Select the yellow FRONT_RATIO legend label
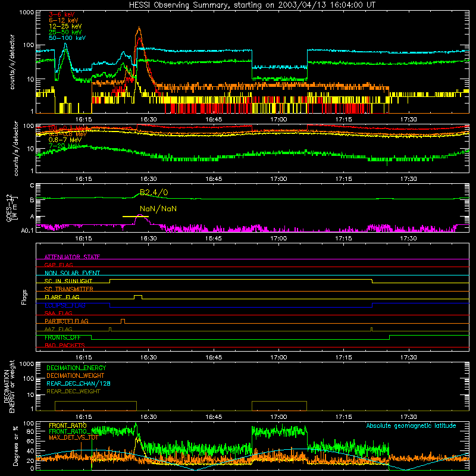Screen dimensions: 476x476 point(68,426)
